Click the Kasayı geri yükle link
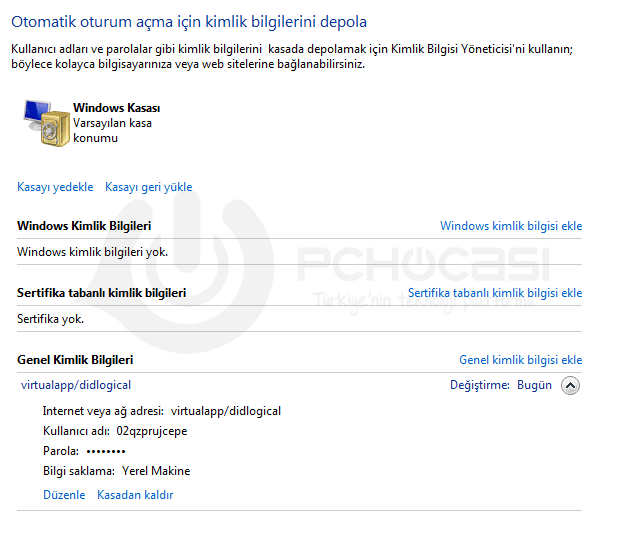The width and height of the screenshot is (620, 542). tap(148, 187)
